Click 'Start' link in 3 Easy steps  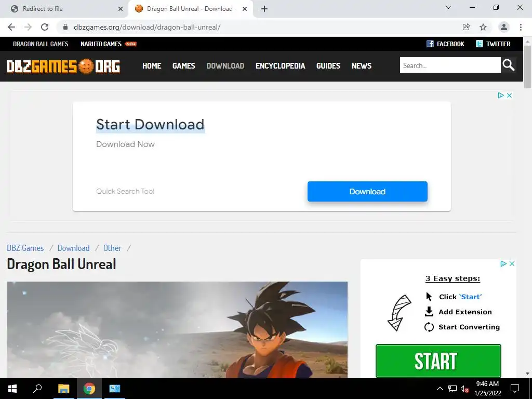[x=470, y=297]
